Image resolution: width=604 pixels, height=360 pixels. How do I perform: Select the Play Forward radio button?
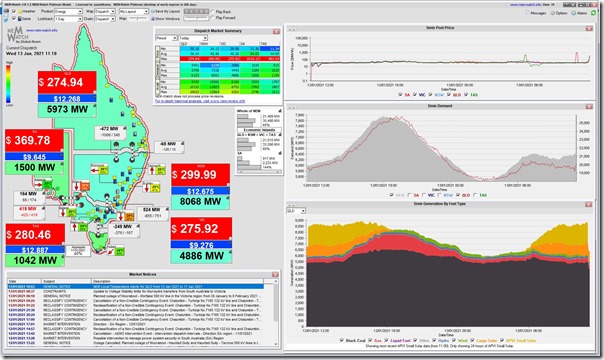[213, 18]
